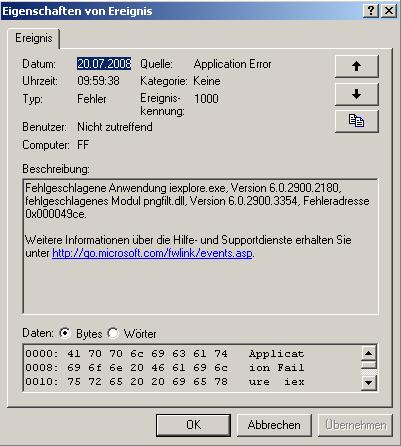
Task: Copy event details to clipboard
Action: [356, 121]
